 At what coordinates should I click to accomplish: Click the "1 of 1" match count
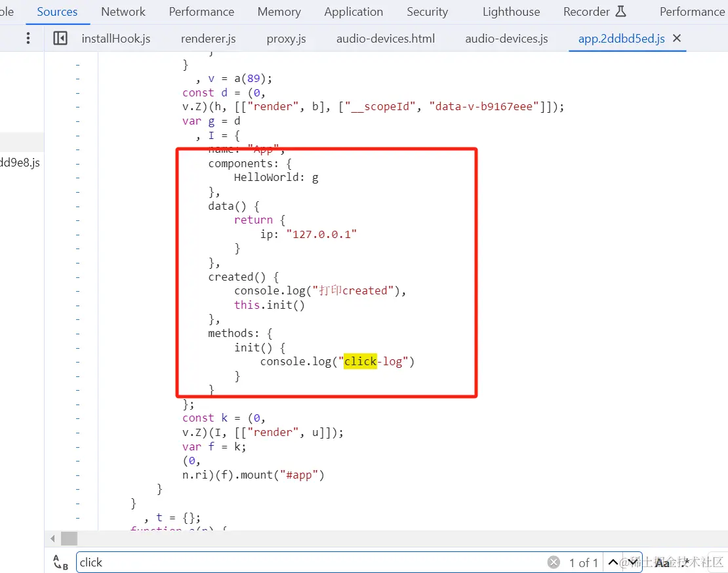click(x=584, y=563)
